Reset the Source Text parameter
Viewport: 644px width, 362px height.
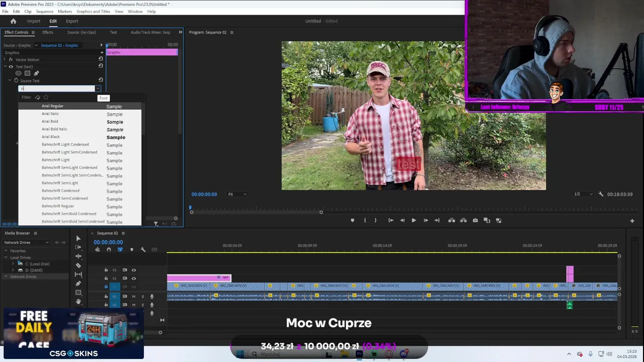tap(101, 80)
